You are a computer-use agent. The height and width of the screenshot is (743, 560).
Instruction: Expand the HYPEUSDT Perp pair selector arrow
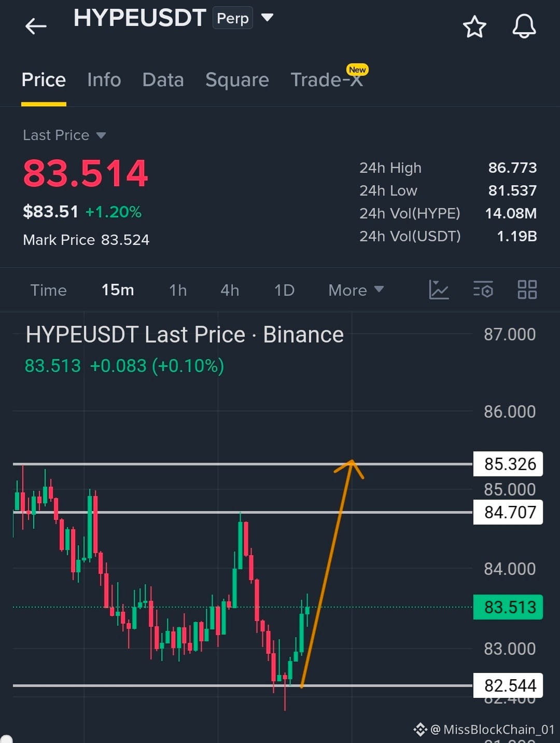[x=267, y=18]
